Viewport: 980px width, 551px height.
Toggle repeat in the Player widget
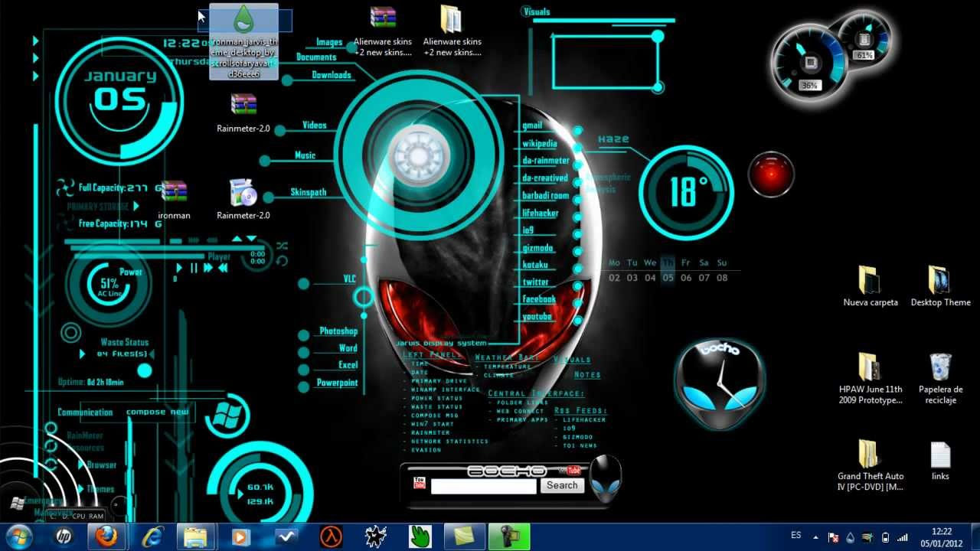pyautogui.click(x=282, y=261)
